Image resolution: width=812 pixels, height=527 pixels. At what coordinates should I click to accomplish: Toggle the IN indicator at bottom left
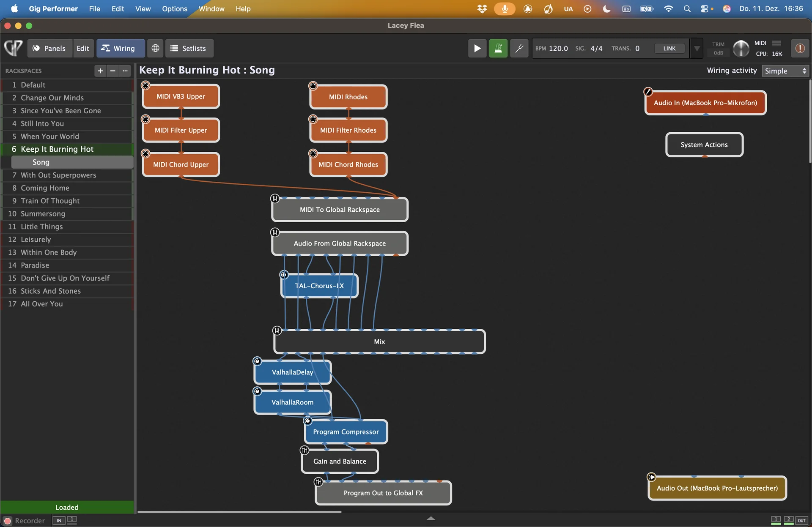click(x=59, y=520)
